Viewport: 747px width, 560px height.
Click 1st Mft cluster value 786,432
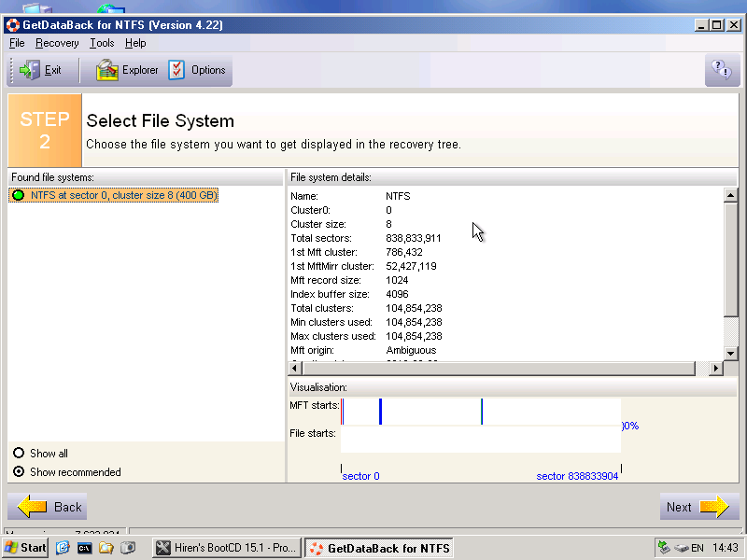point(404,252)
